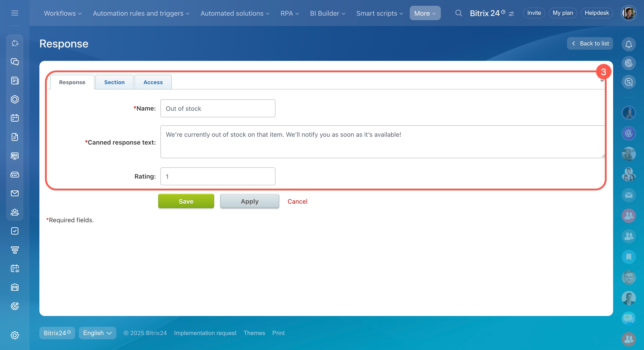
Task: Open the messenger chat icon in left sidebar
Action: tap(15, 62)
